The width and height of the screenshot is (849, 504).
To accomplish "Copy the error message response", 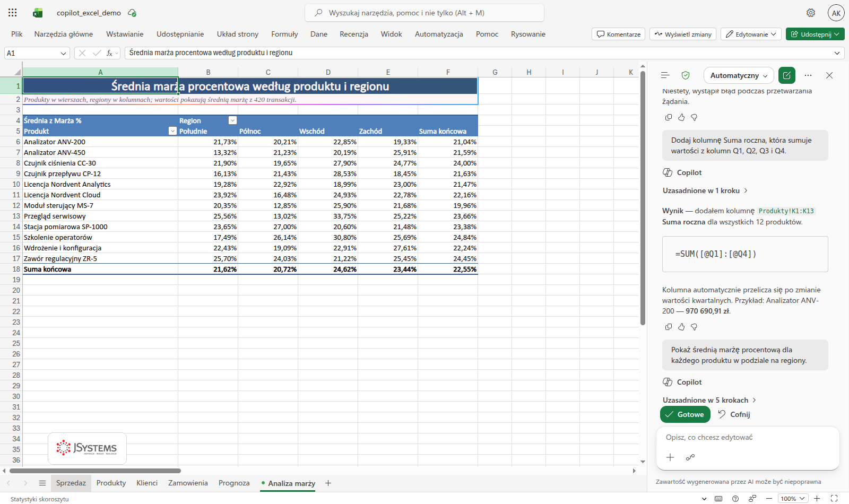I will pyautogui.click(x=669, y=117).
